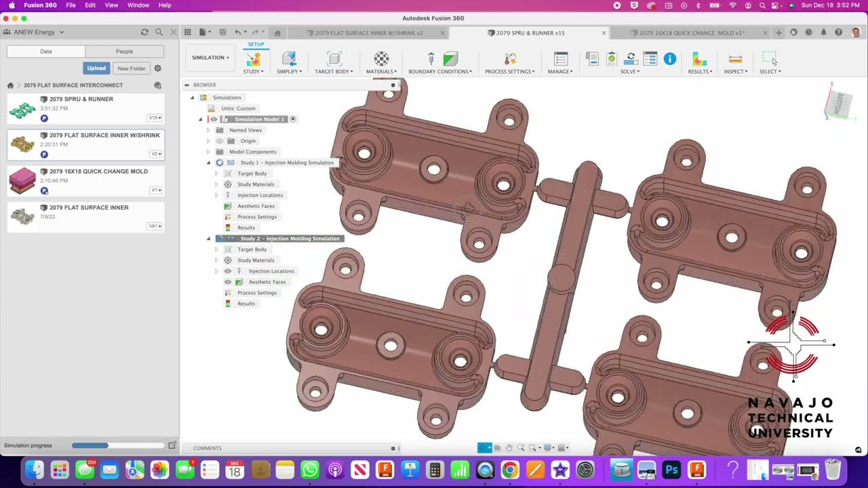
Task: Click the Target Body tool icon
Action: point(333,59)
